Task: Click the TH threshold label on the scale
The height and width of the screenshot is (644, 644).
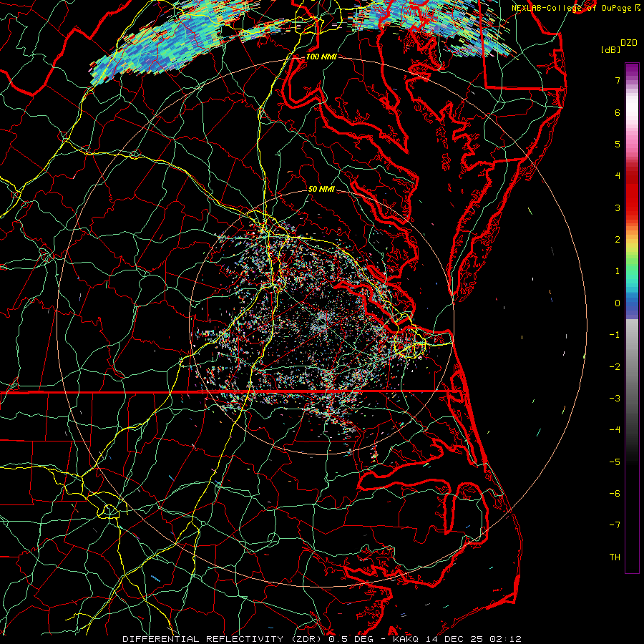Action: point(615,557)
